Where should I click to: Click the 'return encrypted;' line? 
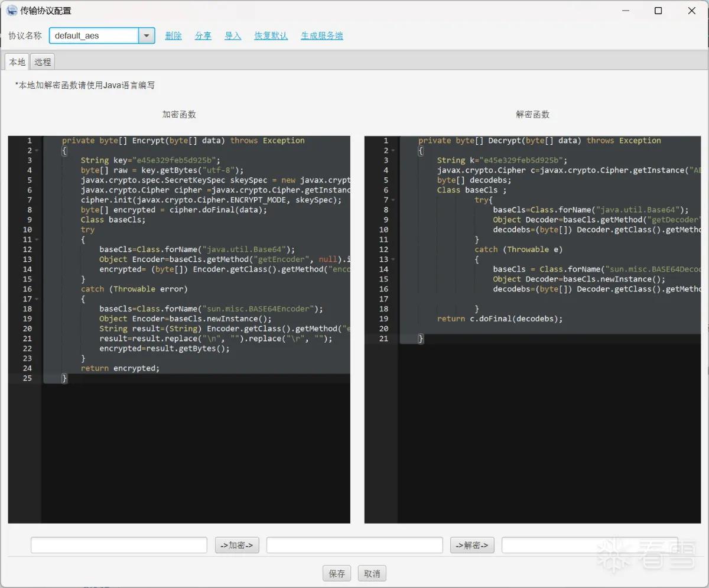tap(120, 368)
